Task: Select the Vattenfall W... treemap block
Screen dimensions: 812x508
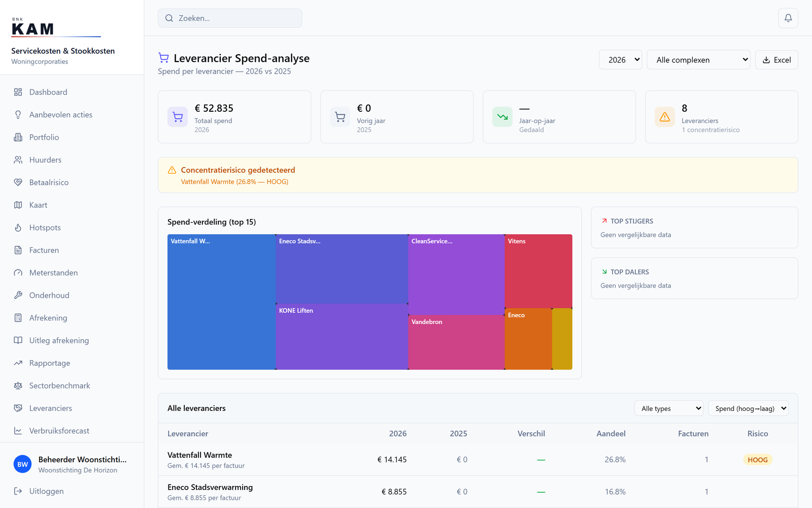Action: [x=222, y=302]
